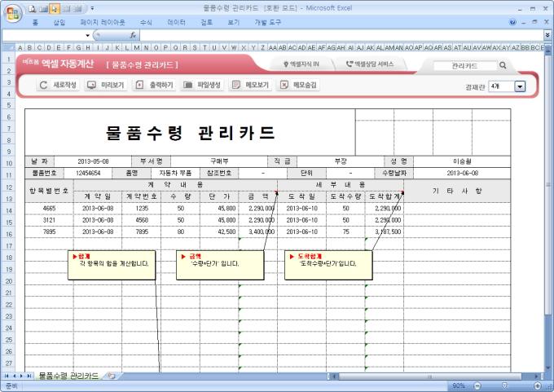Select arrival quantity cell 75
Image resolution: width=554 pixels, height=392 pixels.
pos(345,232)
